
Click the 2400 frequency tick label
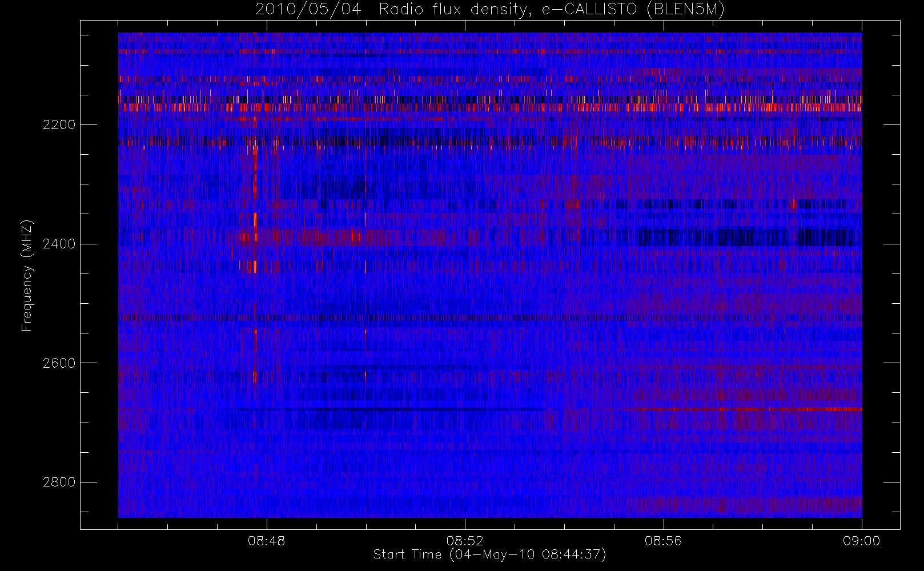[x=59, y=244]
